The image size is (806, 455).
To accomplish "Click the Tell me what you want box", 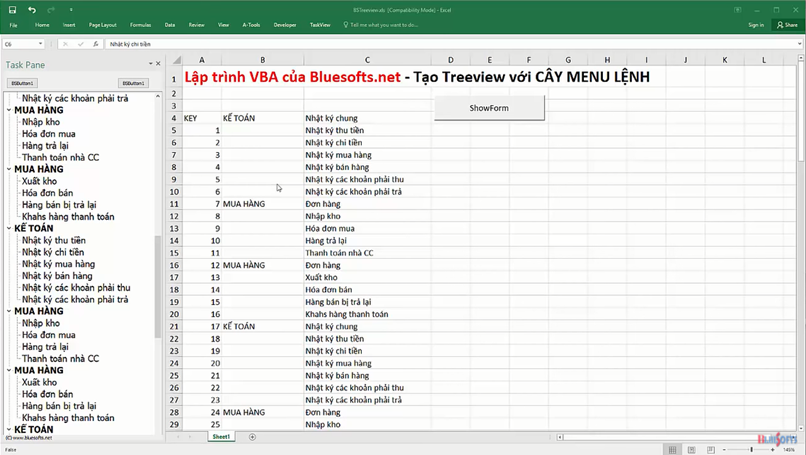I will coord(380,25).
